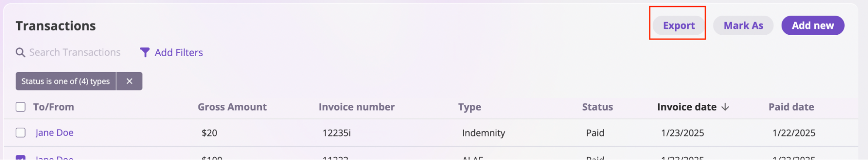Check the first Jane Doe row checkbox
The width and height of the screenshot is (868, 160).
(x=20, y=133)
